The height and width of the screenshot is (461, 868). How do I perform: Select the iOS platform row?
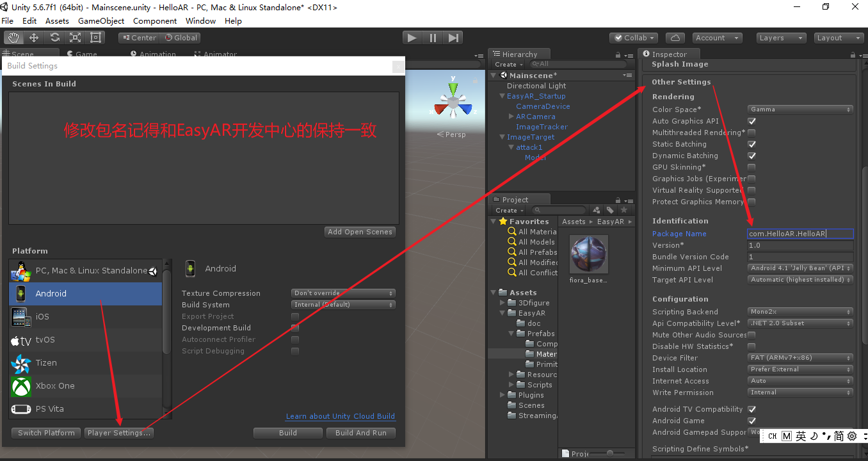coord(85,316)
